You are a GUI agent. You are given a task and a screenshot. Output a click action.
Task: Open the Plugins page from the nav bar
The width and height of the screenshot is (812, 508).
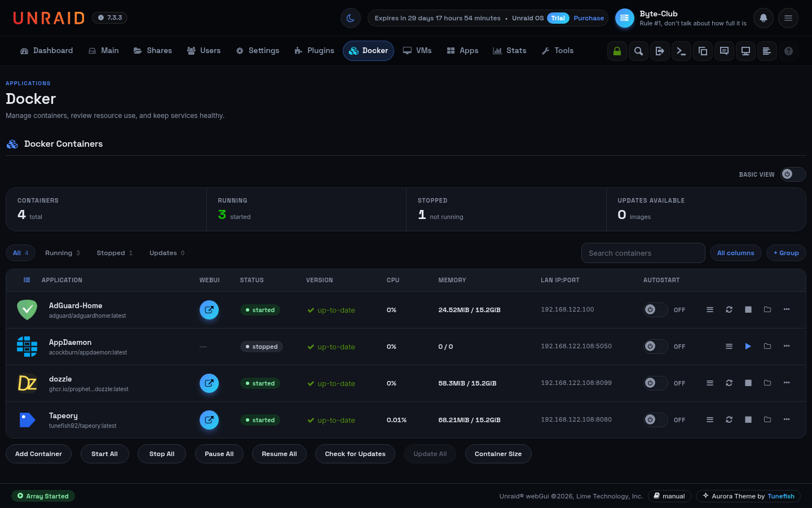click(314, 51)
